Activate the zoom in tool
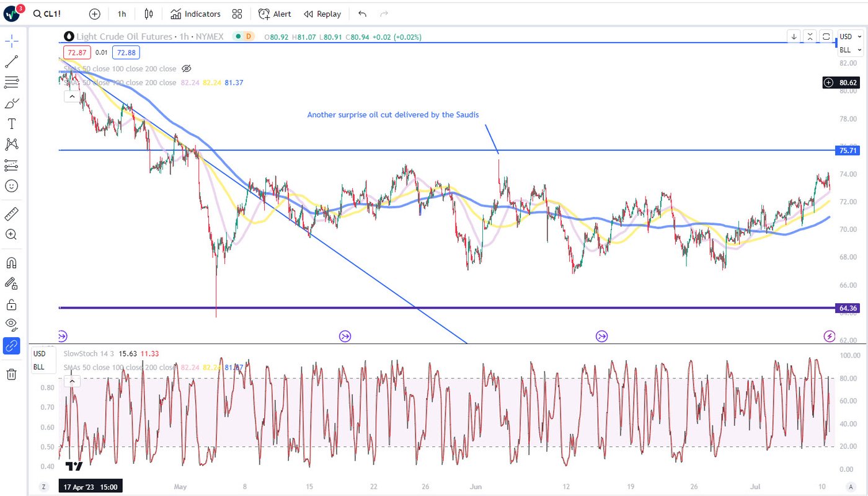The image size is (868, 496). tap(11, 234)
